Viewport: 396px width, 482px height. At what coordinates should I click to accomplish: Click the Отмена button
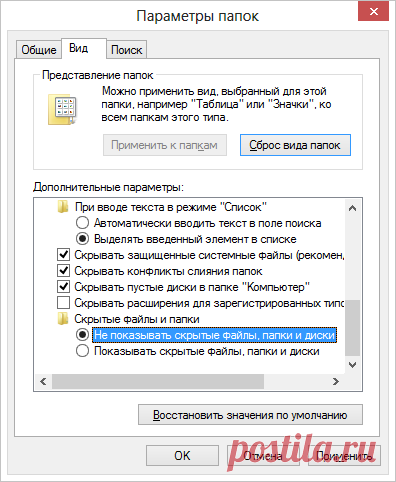click(263, 456)
